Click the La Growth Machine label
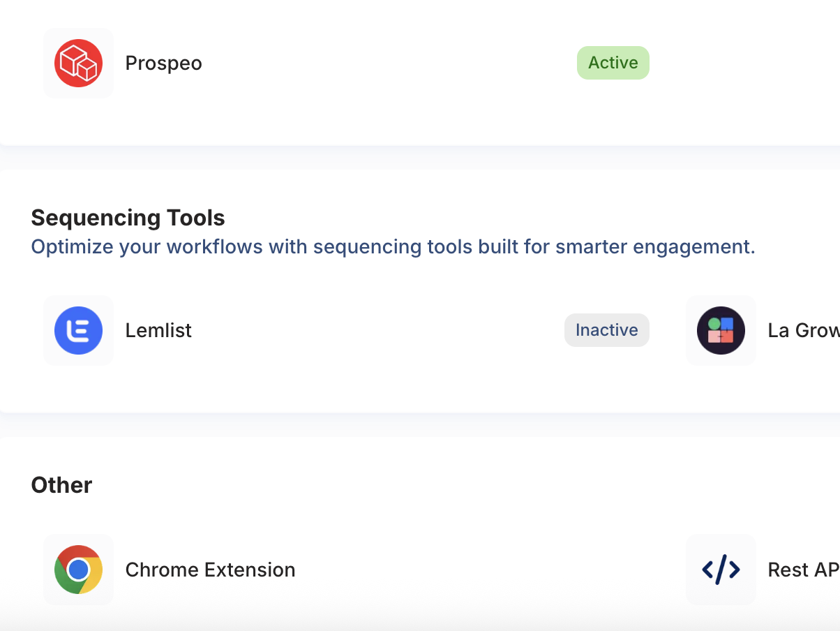The width and height of the screenshot is (840, 631). pos(803,330)
